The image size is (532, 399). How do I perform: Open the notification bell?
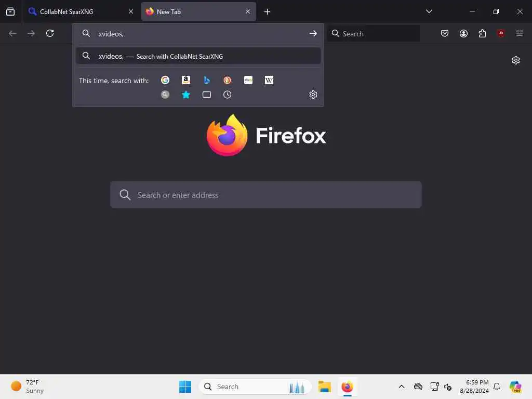[497, 387]
